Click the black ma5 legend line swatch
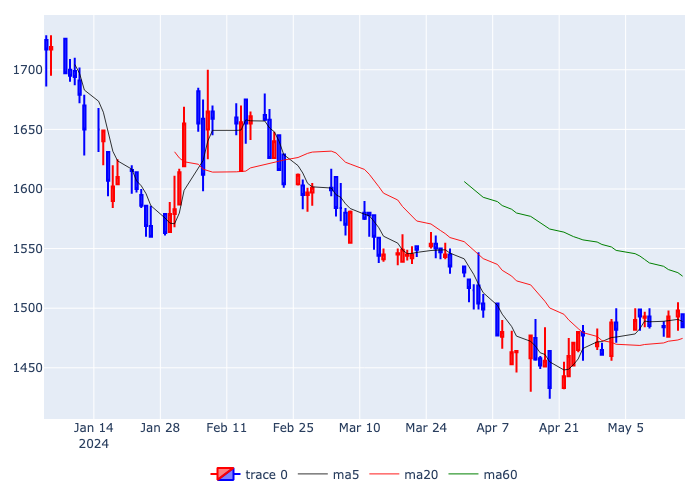 [x=312, y=475]
